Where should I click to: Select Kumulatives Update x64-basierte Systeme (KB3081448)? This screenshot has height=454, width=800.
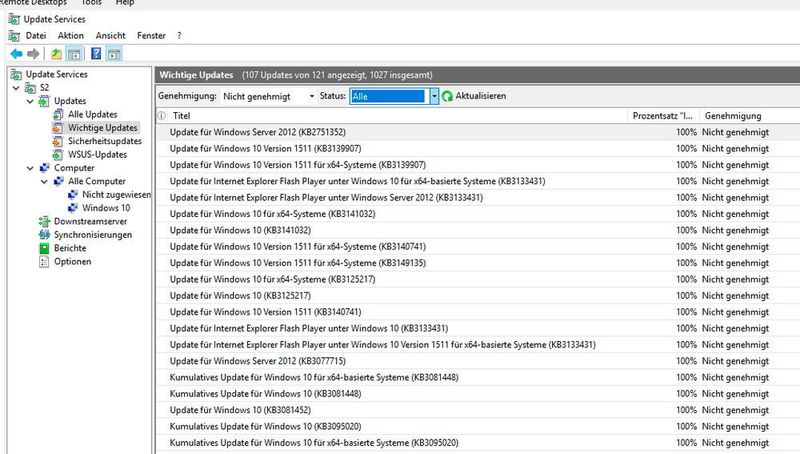pos(478,377)
